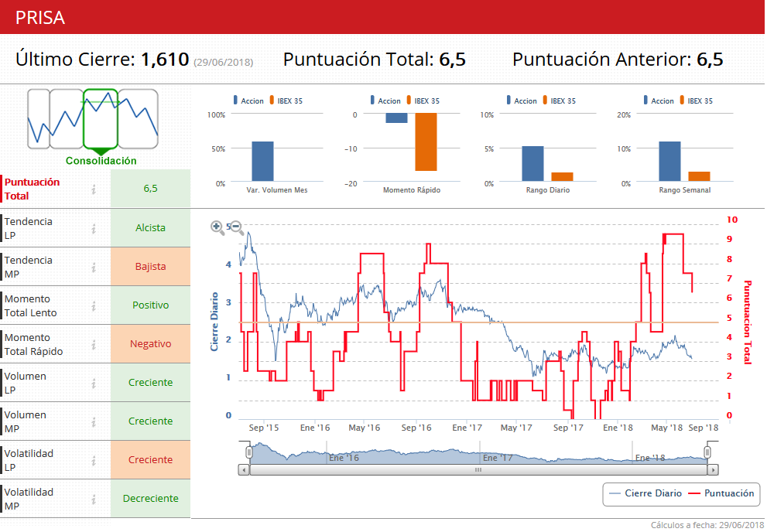Click the Ene '17 label on the main x-axis
767x532 pixels.
click(467, 428)
